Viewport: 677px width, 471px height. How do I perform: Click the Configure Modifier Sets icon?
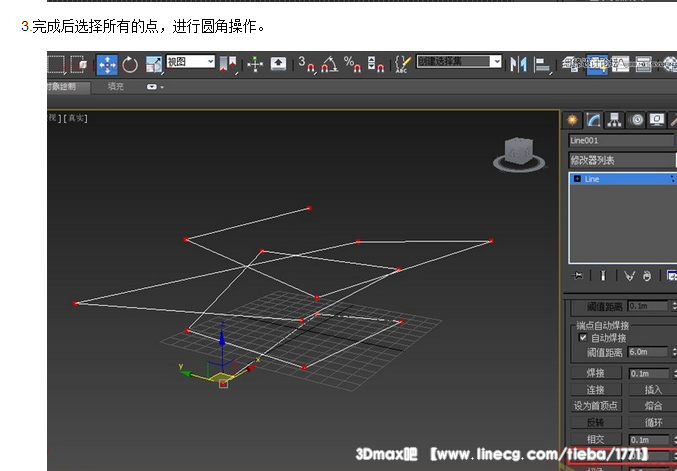[x=672, y=276]
